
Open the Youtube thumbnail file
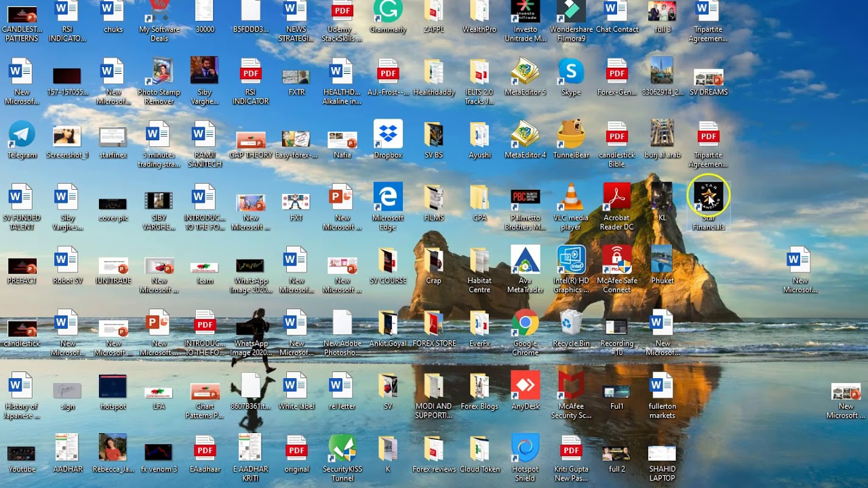[22, 458]
